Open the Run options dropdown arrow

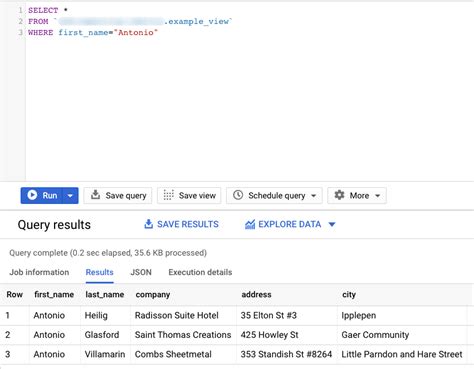(70, 196)
